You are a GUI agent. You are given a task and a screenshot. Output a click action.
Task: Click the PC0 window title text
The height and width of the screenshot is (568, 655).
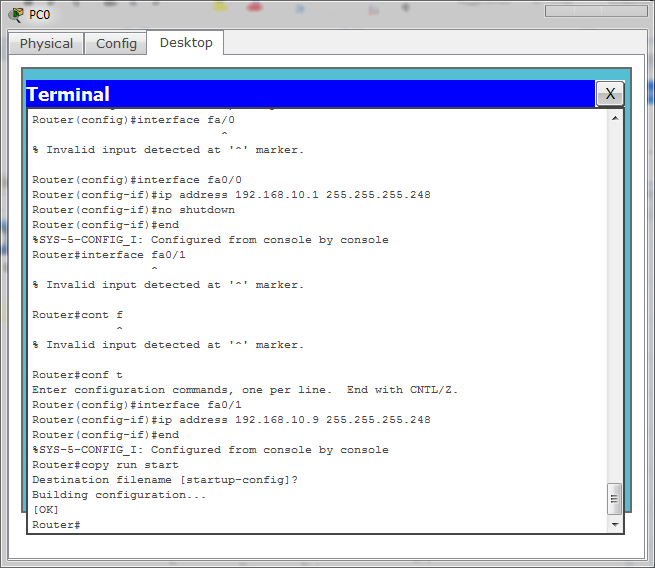point(40,15)
